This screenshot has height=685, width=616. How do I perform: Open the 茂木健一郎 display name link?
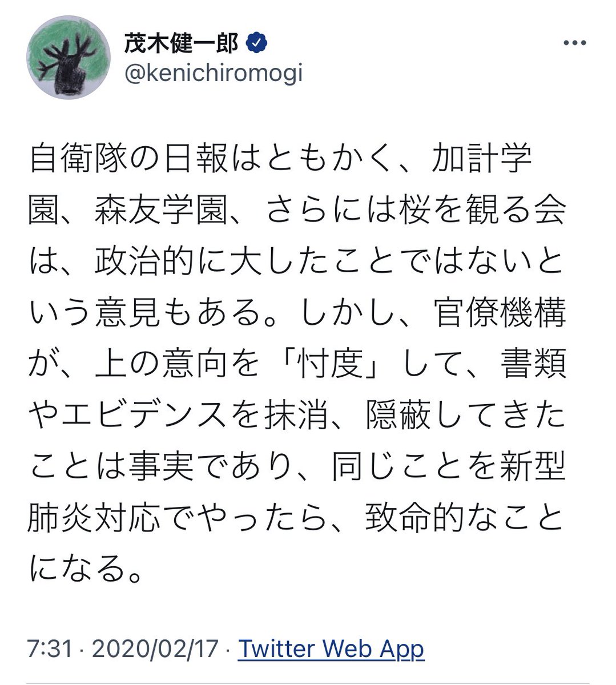181,45
